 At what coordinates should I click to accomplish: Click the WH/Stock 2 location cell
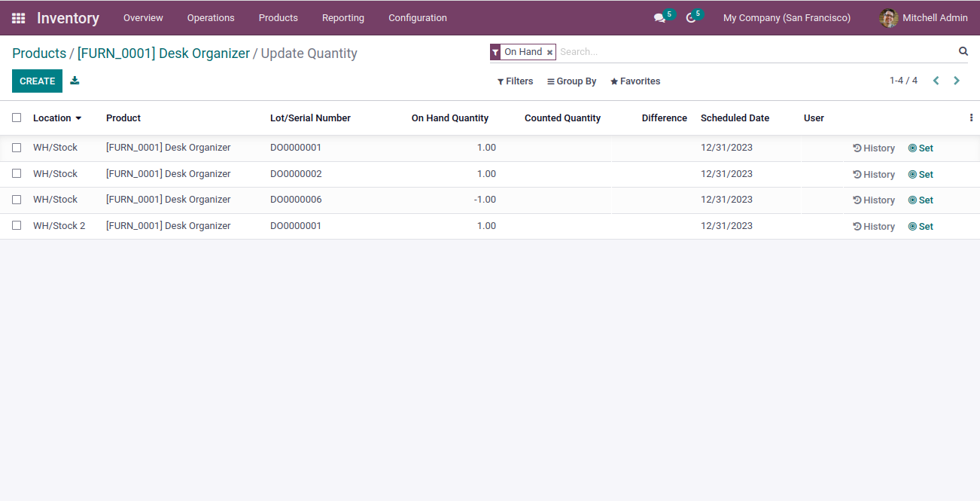pos(59,225)
